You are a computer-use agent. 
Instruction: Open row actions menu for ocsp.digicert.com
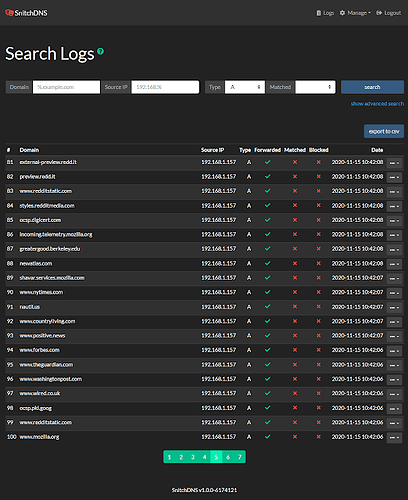click(394, 221)
